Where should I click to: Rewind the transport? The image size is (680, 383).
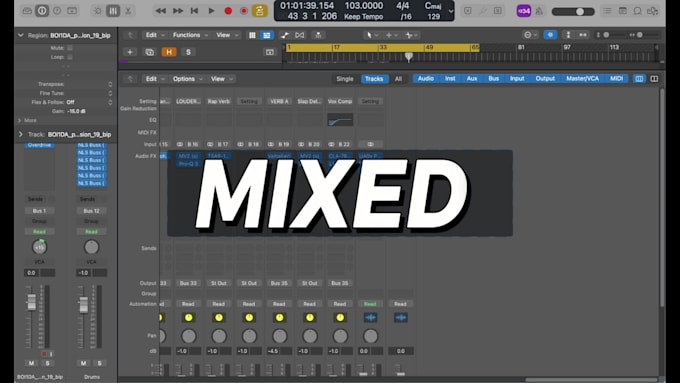[x=160, y=11]
